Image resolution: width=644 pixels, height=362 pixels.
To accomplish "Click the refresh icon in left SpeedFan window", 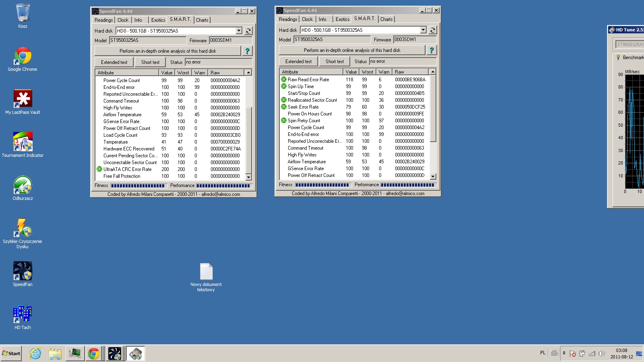I will pyautogui.click(x=248, y=31).
